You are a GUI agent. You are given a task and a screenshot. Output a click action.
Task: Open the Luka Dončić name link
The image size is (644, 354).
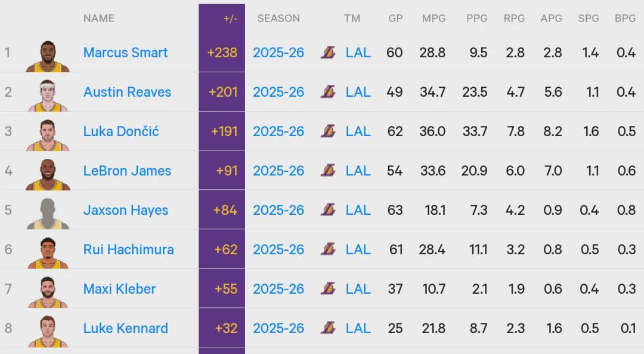pyautogui.click(x=121, y=131)
